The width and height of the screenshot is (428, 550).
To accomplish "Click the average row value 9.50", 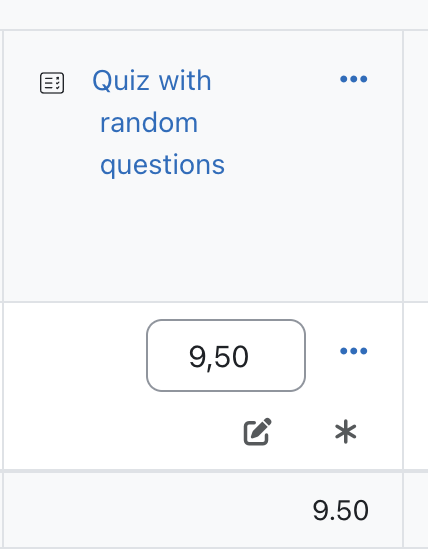I will [x=340, y=510].
